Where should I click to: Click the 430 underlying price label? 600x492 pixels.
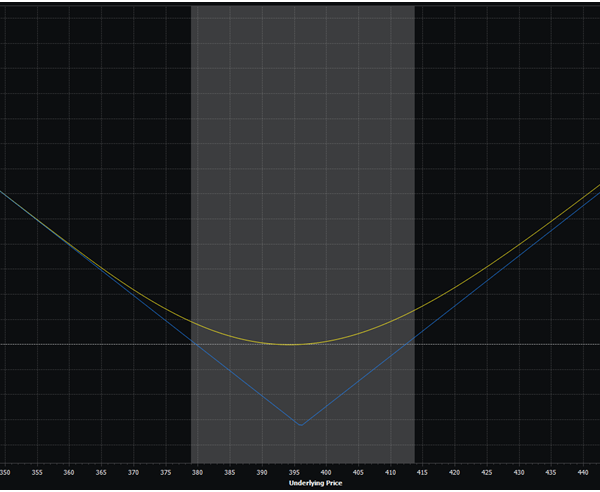click(x=518, y=471)
